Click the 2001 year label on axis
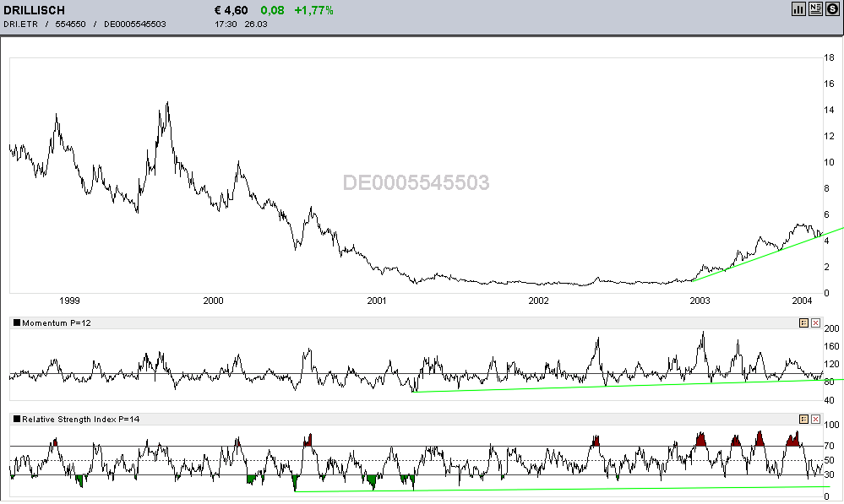 (377, 301)
